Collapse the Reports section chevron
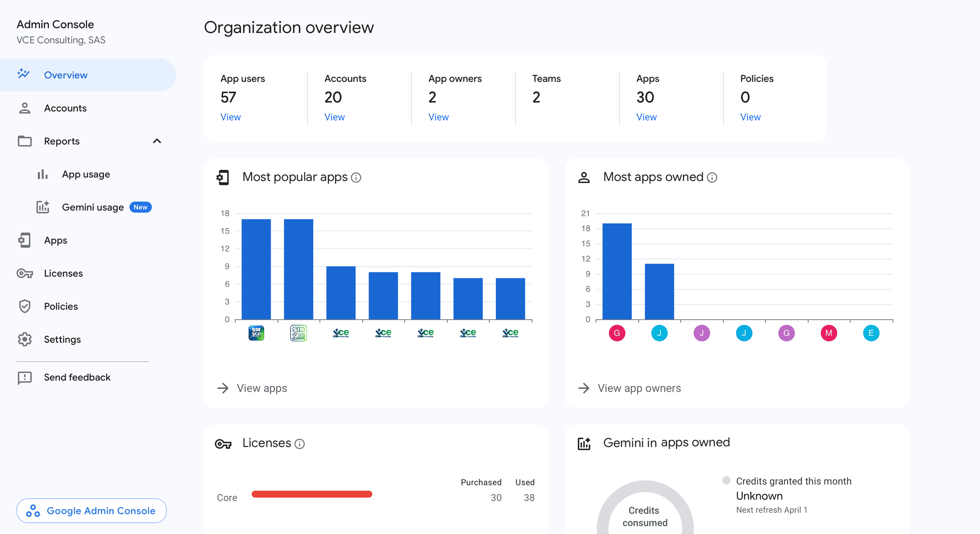The height and width of the screenshot is (534, 980). (x=157, y=141)
